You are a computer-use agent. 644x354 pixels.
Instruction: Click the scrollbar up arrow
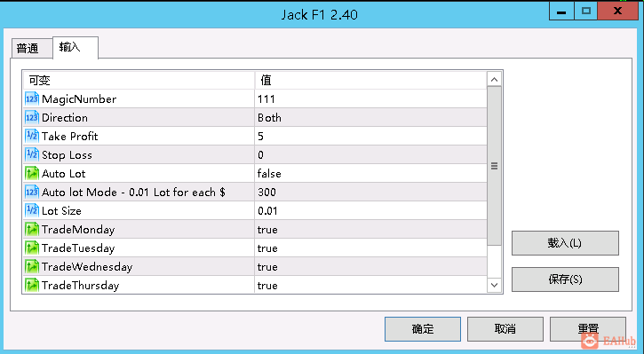494,80
